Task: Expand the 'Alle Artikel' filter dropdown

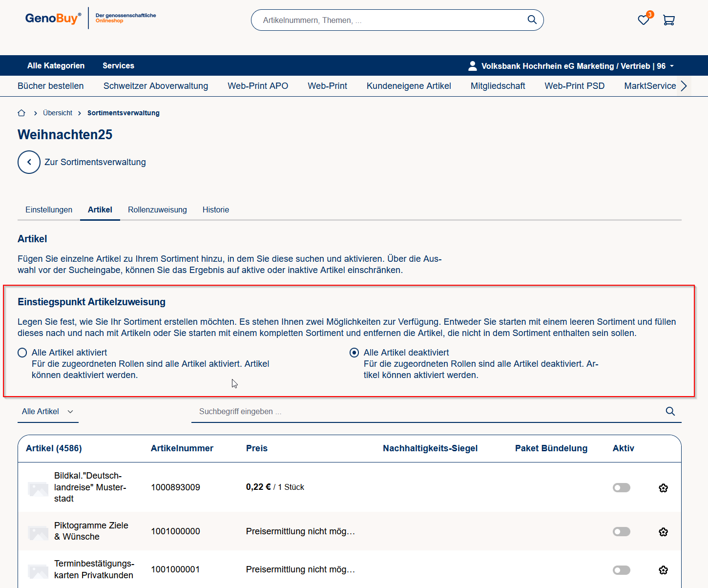Action: (x=47, y=412)
